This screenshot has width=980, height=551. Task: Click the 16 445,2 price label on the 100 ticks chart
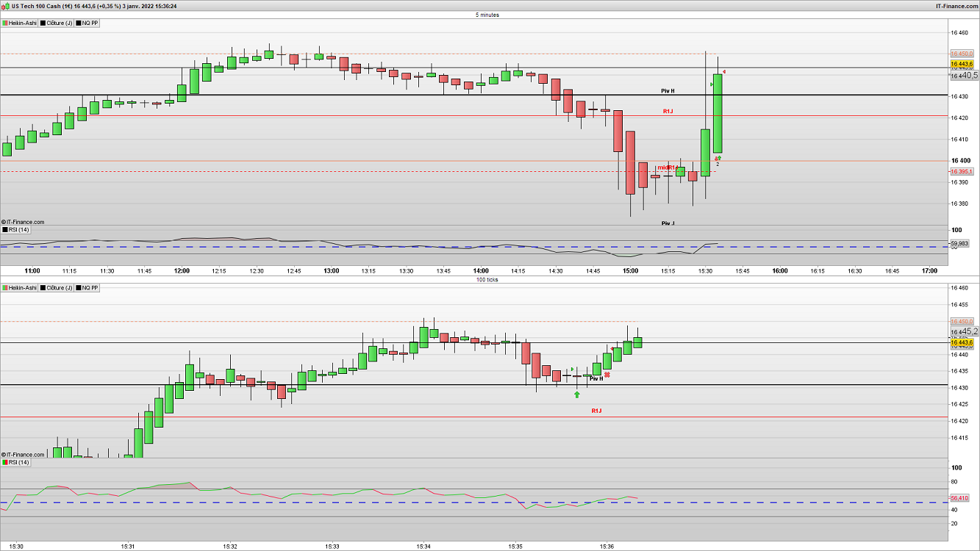pos(965,331)
